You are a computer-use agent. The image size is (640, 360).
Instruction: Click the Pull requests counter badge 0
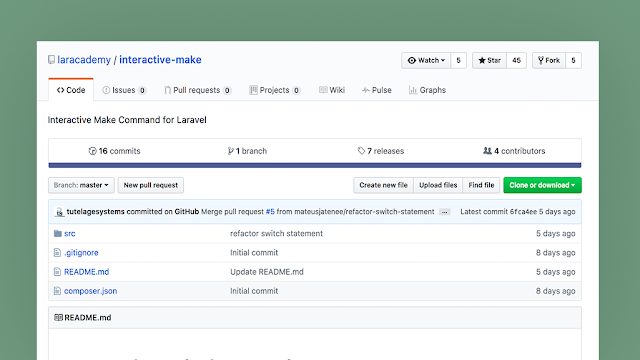coord(227,90)
